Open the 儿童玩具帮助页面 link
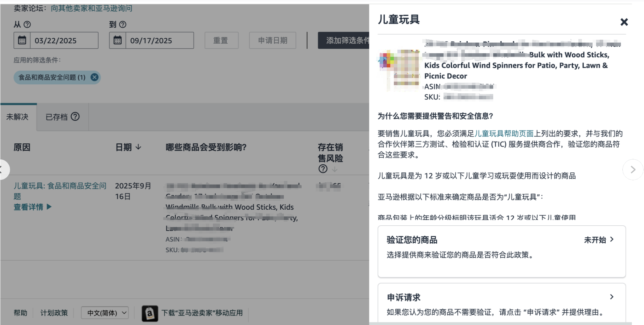Image resolution: width=644 pixels, height=325 pixels. [504, 134]
